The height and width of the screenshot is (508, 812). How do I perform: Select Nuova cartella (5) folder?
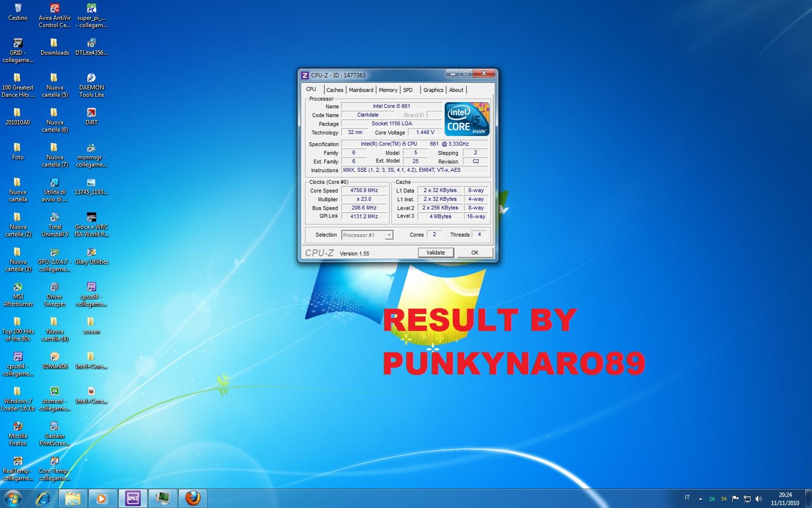point(55,85)
